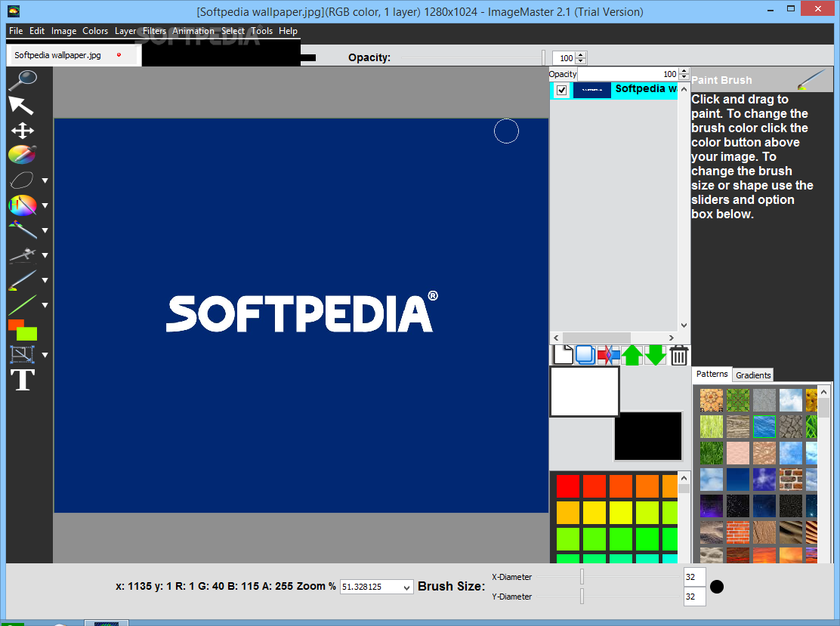Expand gradient paint tool options arrow
The width and height of the screenshot is (840, 626).
(45, 230)
